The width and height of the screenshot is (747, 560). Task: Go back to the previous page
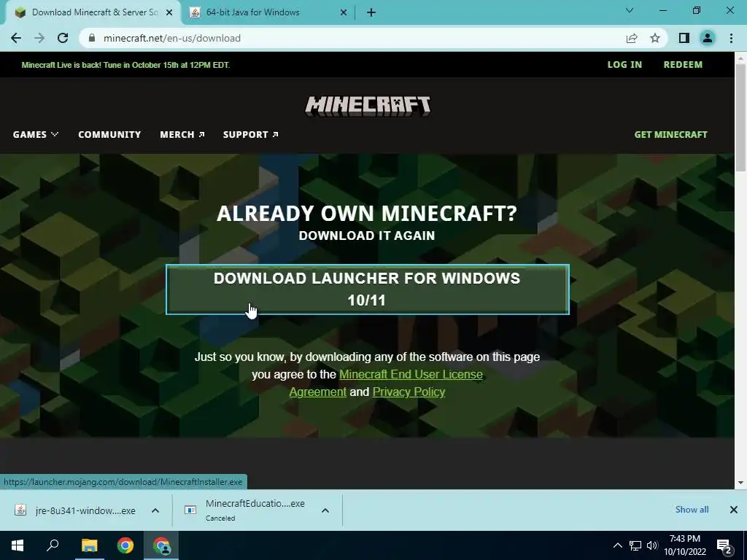[x=16, y=38]
